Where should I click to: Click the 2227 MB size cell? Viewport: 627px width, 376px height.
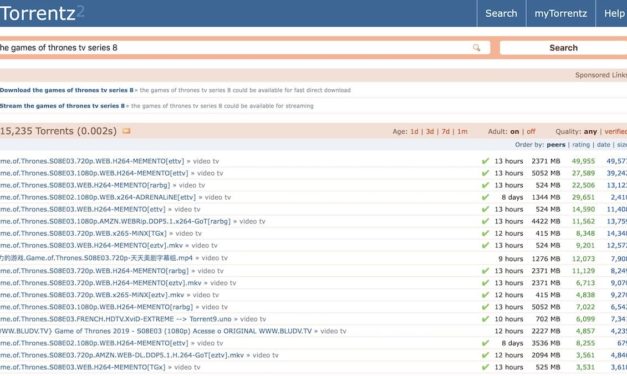point(546,331)
